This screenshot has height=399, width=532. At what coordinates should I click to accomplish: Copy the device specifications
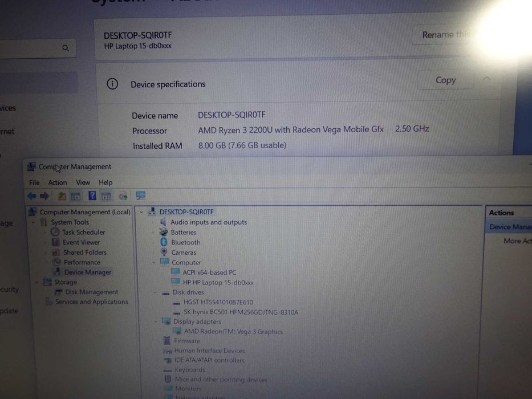(x=445, y=80)
